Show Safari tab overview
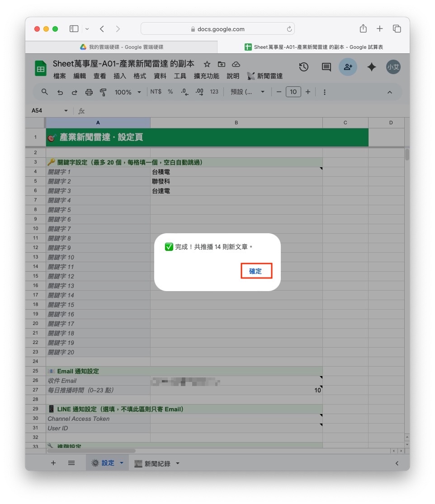 [x=397, y=28]
